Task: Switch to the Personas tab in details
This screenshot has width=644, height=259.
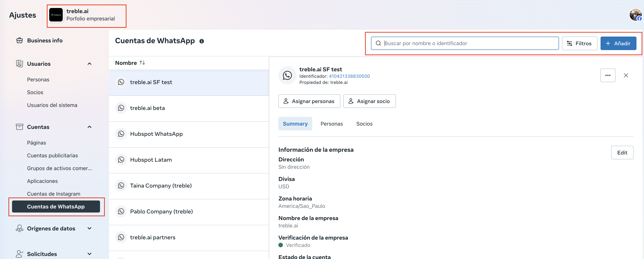Action: coord(331,124)
